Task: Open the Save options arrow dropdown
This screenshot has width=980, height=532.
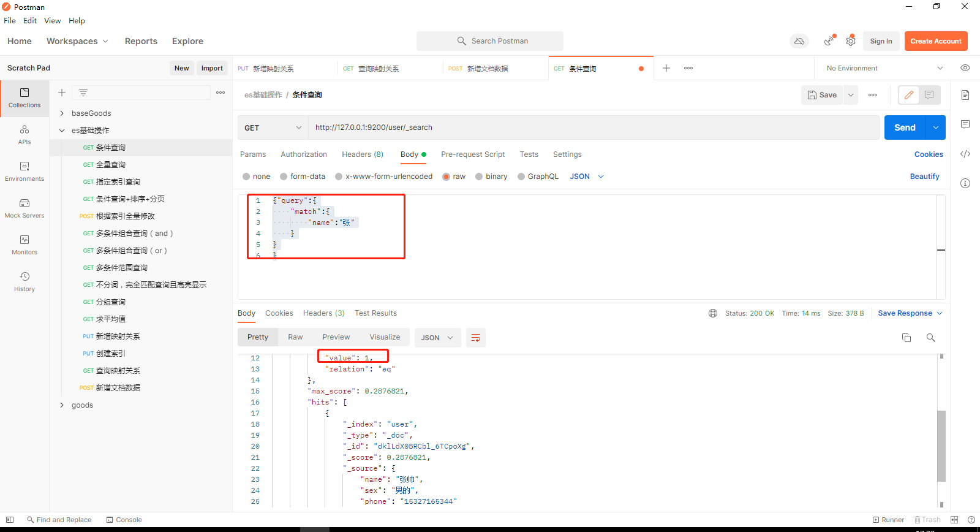Action: (851, 95)
